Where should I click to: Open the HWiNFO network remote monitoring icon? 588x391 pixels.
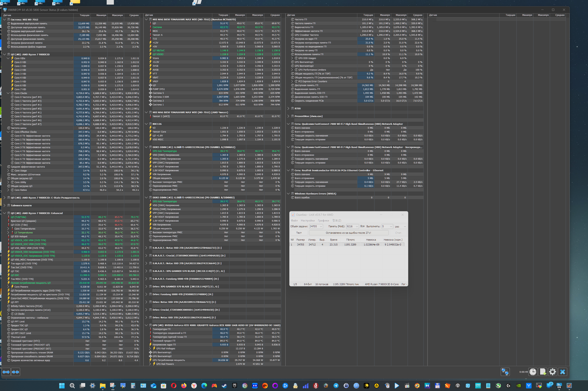(x=505, y=372)
